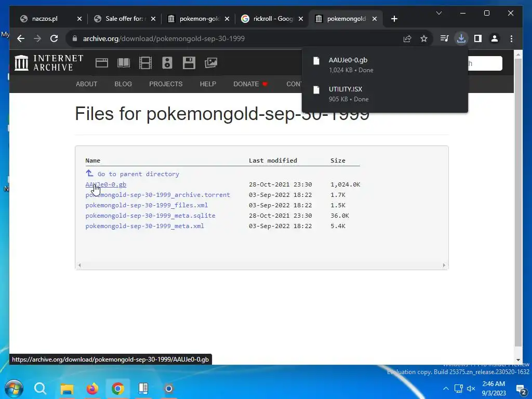The width and height of the screenshot is (532, 399).
Task: Open a new browser tab
Action: coord(394,19)
